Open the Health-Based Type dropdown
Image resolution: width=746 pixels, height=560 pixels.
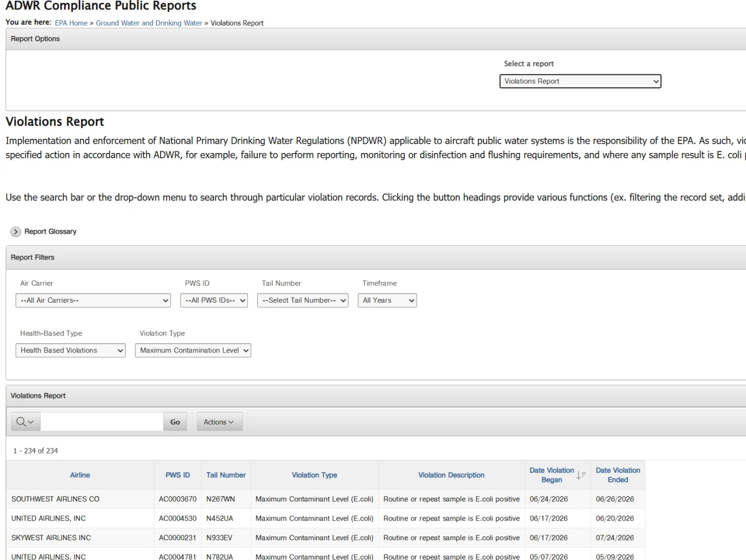[70, 350]
